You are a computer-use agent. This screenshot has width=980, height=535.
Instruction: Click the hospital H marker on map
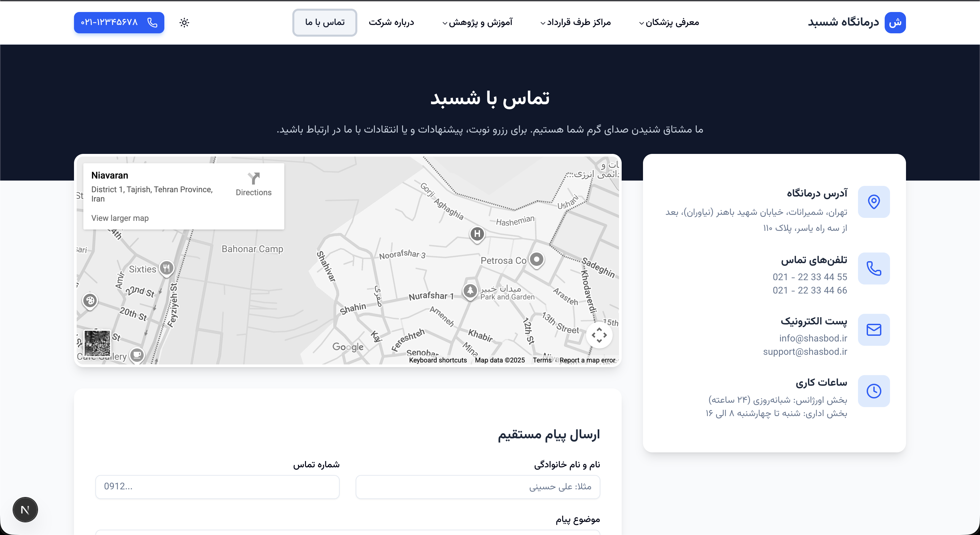pos(477,234)
